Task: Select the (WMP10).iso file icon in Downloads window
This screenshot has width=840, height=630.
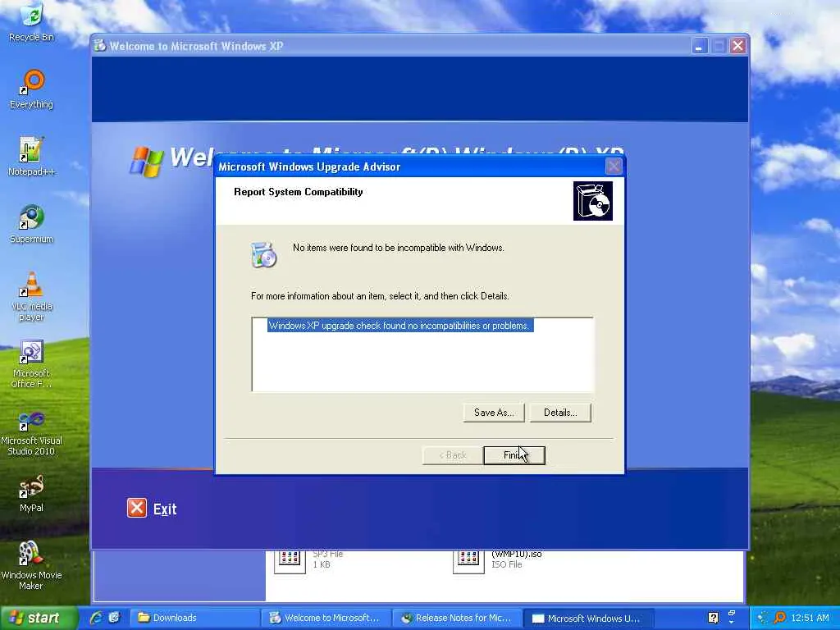Action: [x=468, y=561]
